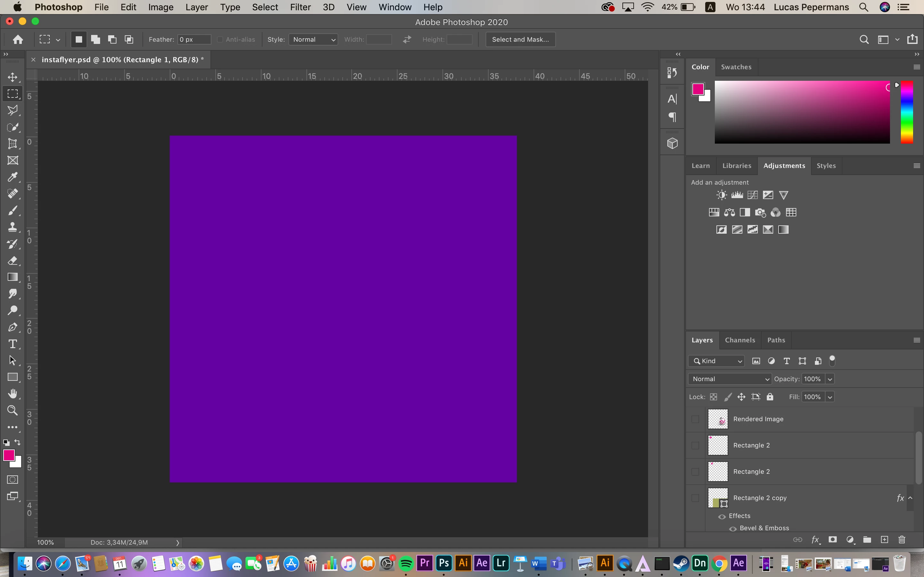Image resolution: width=924 pixels, height=577 pixels.
Task: Toggle Bevel & Emboss effect visibility
Action: [x=733, y=529]
